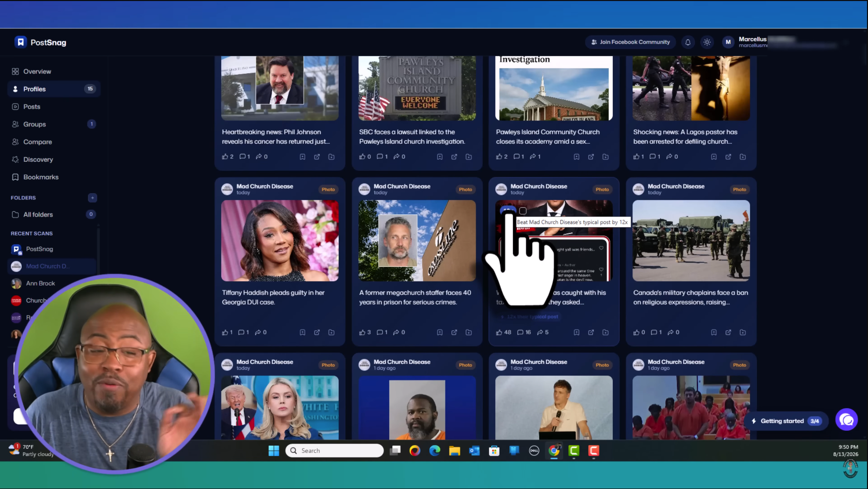Open the megachurch staffer mugshot image
Image resolution: width=868 pixels, height=489 pixels.
click(x=417, y=241)
